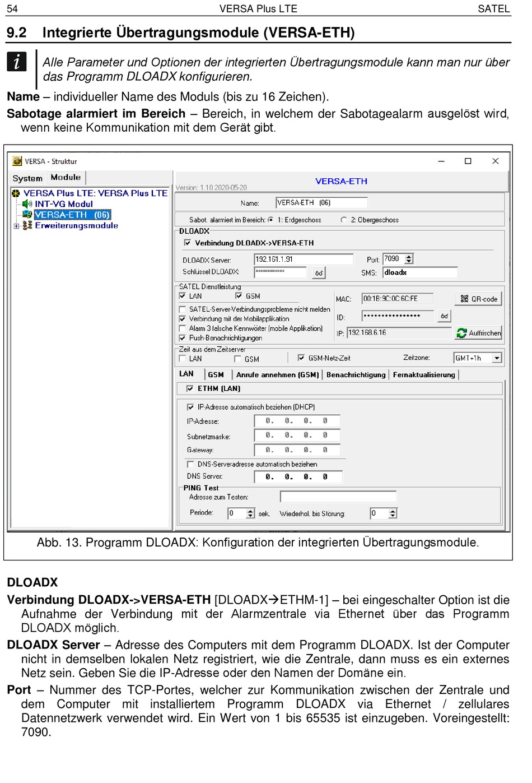Screen dimensions: 532x783
Task: Reveal the Schlüssel DLOADX with glasses icon
Action: pos(319,274)
